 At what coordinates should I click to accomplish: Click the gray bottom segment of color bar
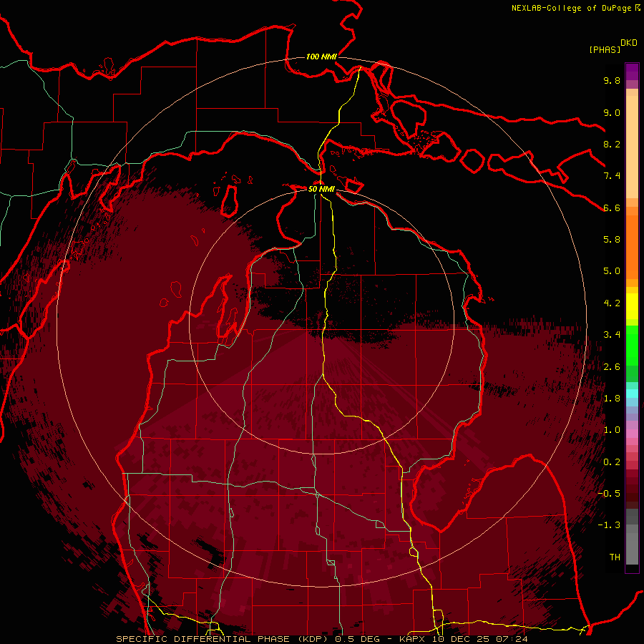pos(632,548)
